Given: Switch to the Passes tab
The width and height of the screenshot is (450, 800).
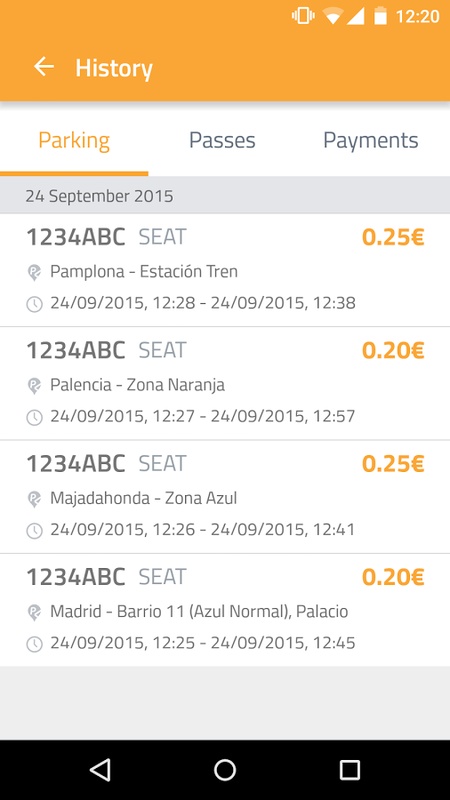Looking at the screenshot, I should click(222, 140).
